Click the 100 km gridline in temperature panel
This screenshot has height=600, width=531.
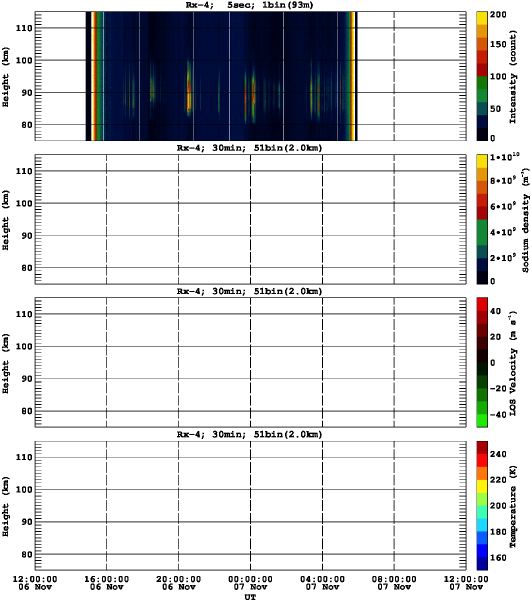[x=251, y=489]
